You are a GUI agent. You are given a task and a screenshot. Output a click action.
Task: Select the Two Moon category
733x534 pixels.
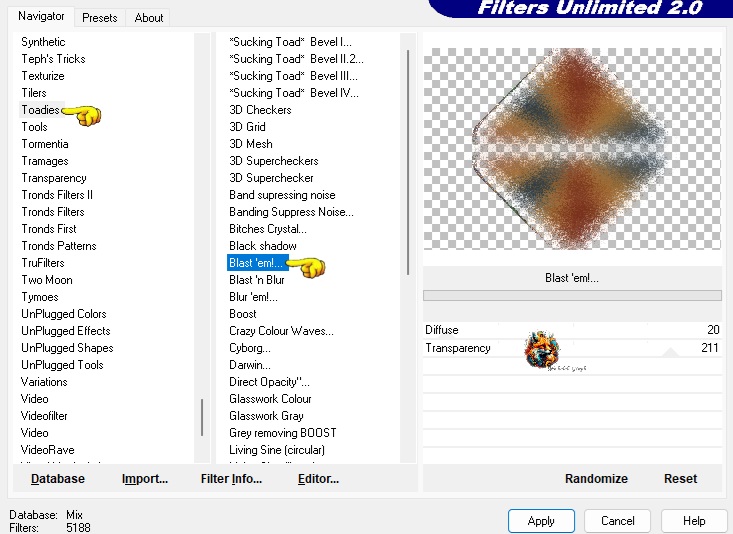[x=47, y=280]
